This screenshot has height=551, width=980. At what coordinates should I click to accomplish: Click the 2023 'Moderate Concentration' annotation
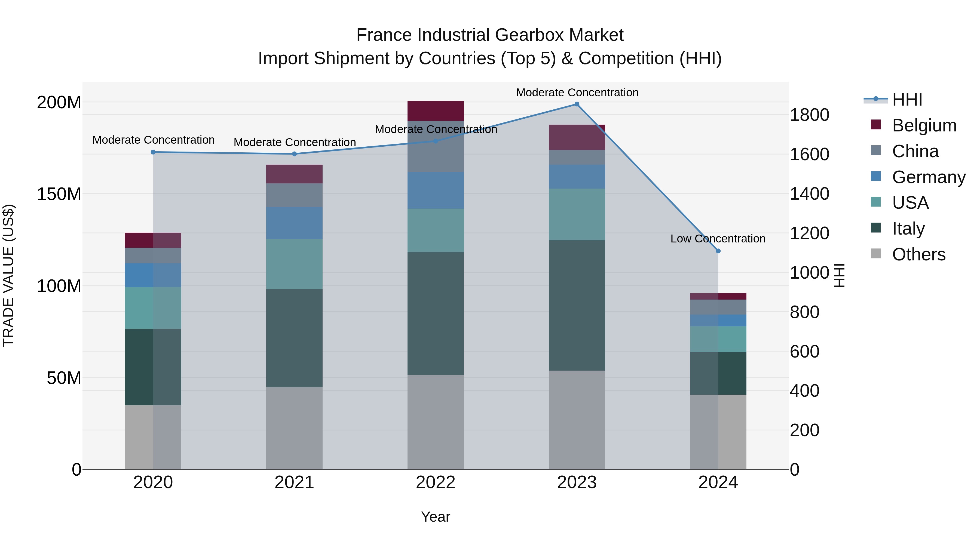click(x=577, y=93)
